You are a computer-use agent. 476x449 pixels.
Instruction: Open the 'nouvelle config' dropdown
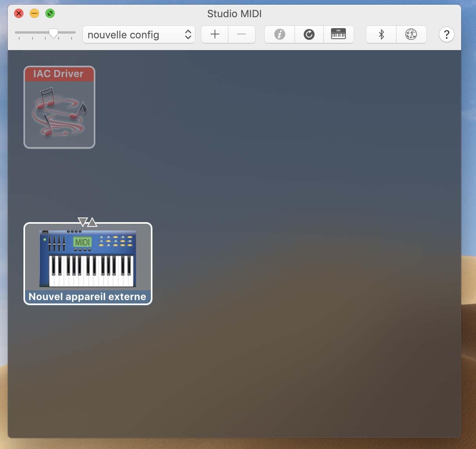[139, 35]
